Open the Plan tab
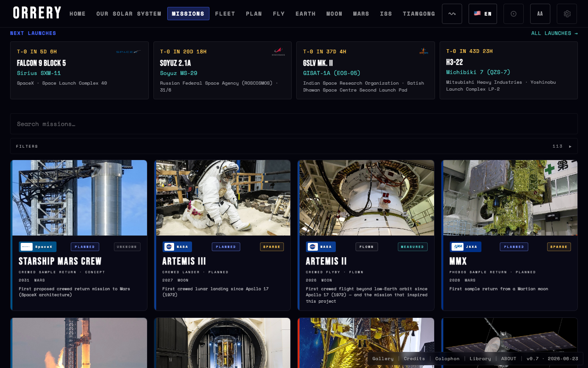The height and width of the screenshot is (368, 588). pos(254,14)
